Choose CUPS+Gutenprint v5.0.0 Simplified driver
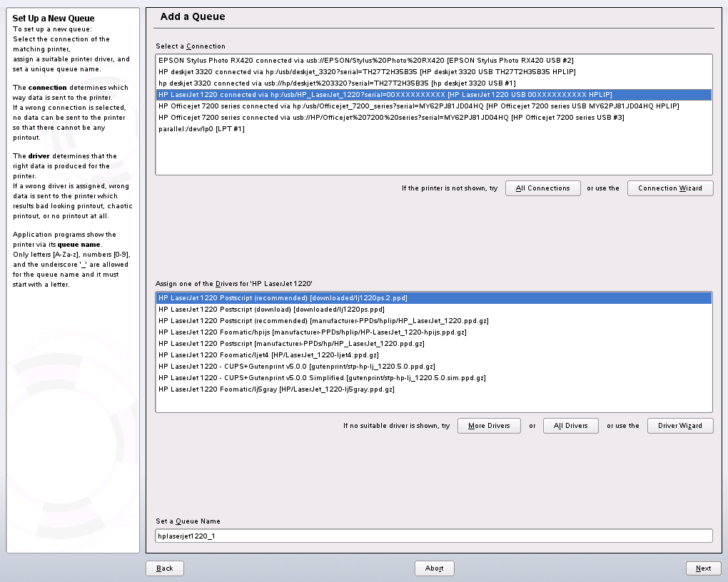728x582 pixels. click(322, 378)
